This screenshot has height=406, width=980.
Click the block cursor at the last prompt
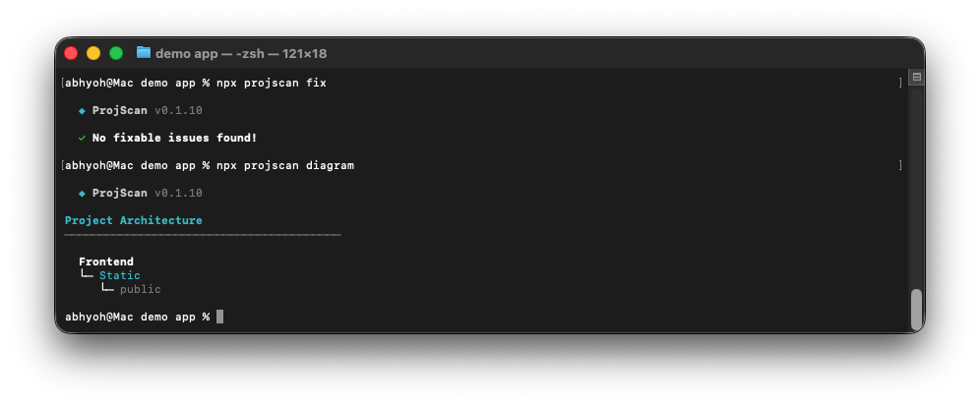click(x=220, y=317)
